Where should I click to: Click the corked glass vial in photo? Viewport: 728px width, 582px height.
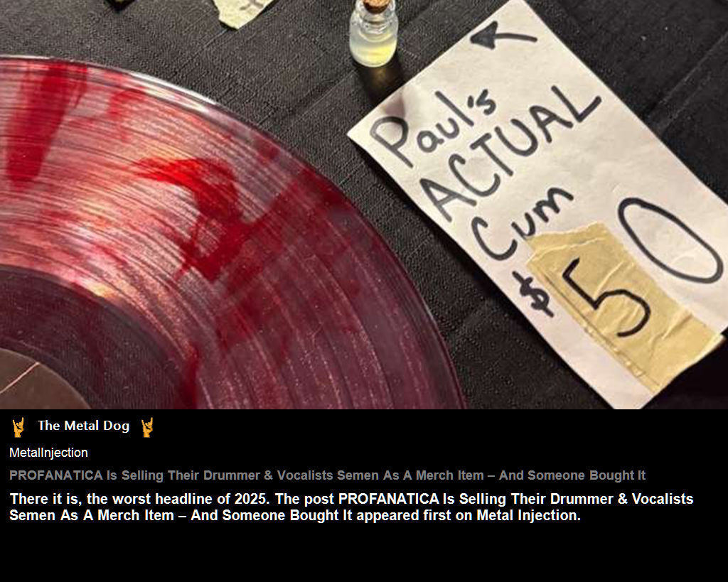(374, 33)
